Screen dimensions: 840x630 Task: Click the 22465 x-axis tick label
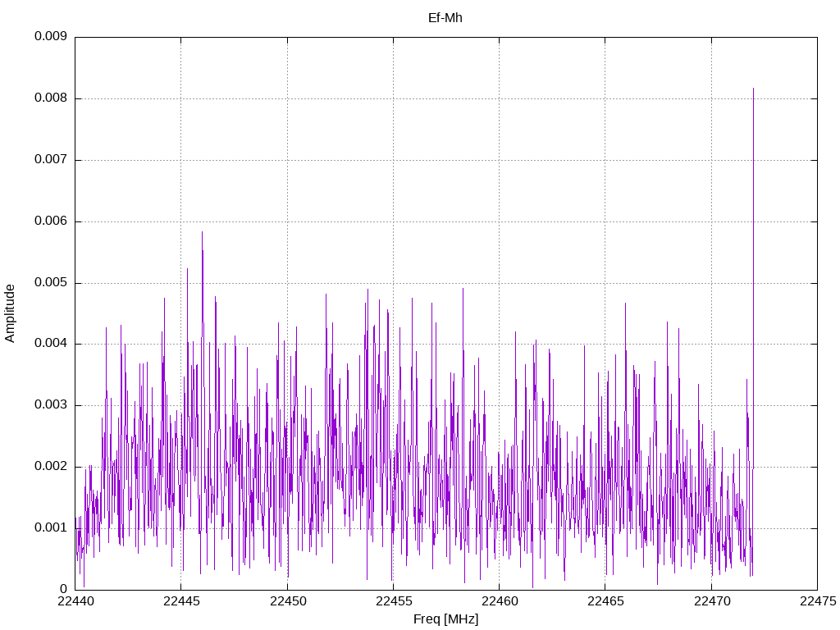605,601
